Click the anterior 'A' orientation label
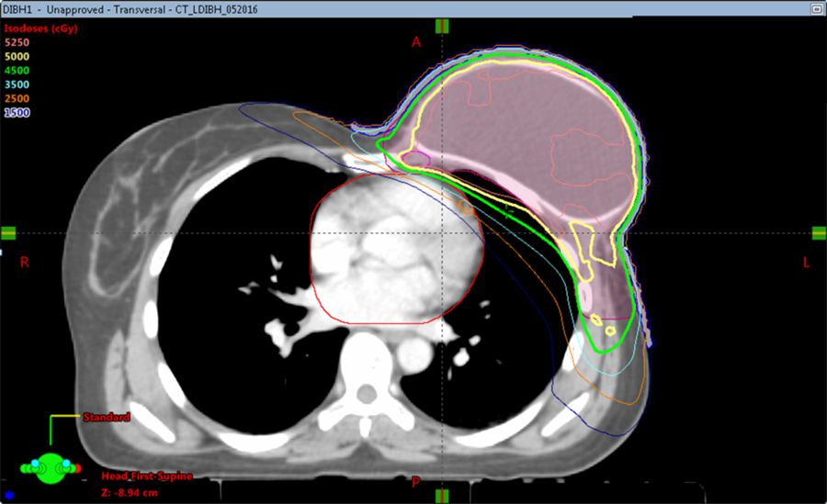The width and height of the screenshot is (827, 504). click(416, 42)
